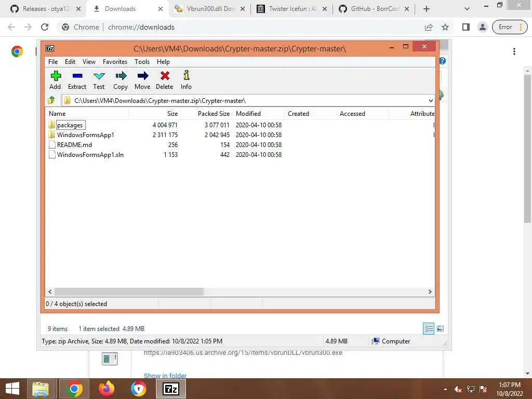This screenshot has width=532, height=399.
Task: Expand the 7-Zip address path dropdown
Action: (x=431, y=101)
